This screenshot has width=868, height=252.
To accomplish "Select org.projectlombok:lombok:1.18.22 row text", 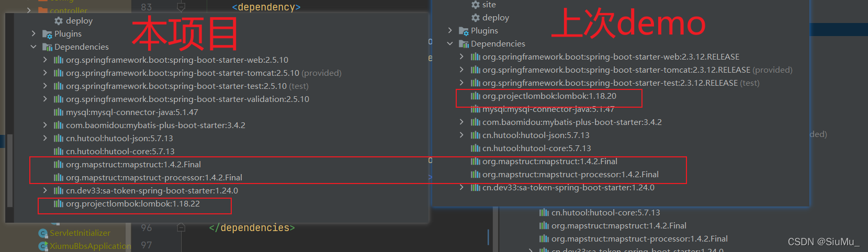I will tap(133, 204).
